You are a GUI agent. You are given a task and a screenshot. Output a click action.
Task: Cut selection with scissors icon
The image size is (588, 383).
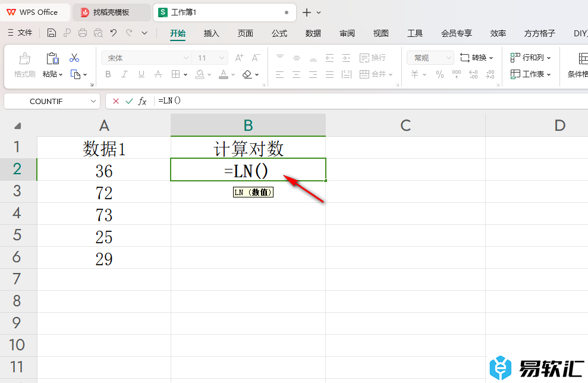click(74, 58)
